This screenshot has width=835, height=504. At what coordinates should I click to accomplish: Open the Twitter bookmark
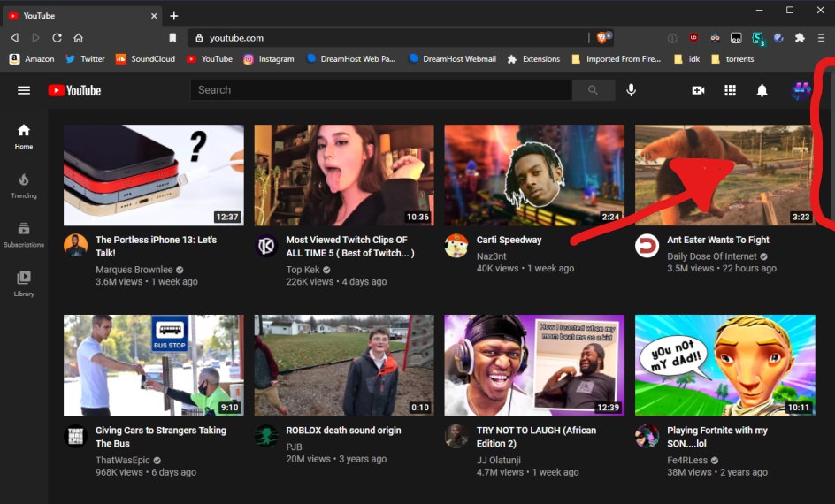[85, 59]
